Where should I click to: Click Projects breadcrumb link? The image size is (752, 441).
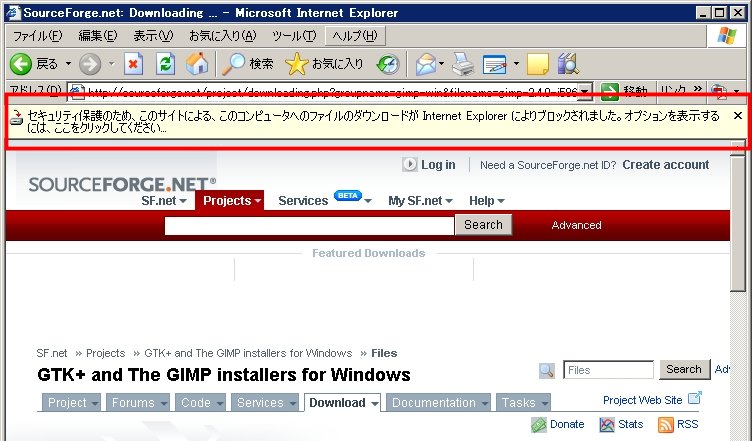click(106, 353)
